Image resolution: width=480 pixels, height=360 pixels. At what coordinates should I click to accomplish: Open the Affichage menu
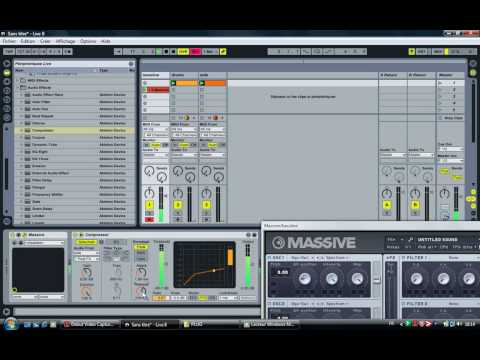(65, 41)
